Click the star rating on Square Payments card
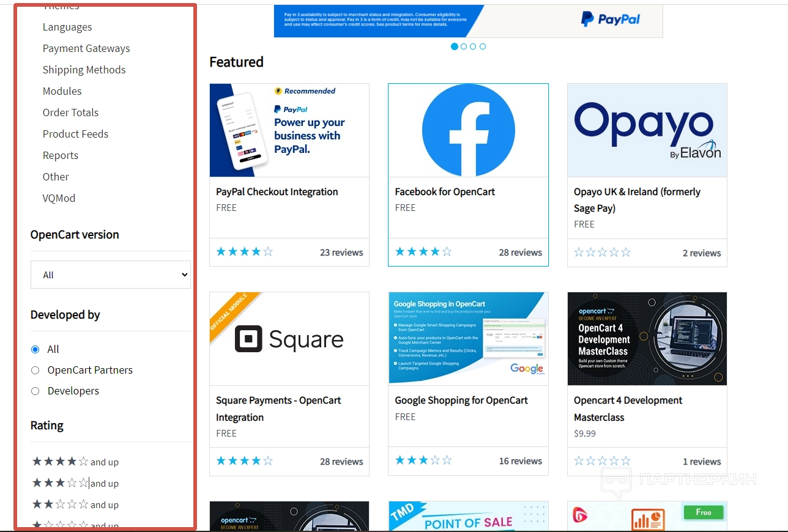This screenshot has width=788, height=532. click(x=245, y=461)
